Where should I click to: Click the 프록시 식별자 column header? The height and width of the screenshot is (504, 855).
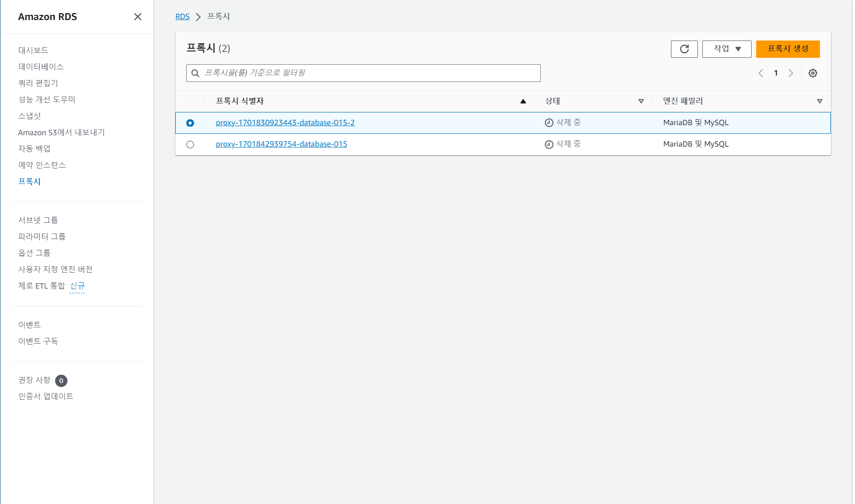[x=240, y=101]
